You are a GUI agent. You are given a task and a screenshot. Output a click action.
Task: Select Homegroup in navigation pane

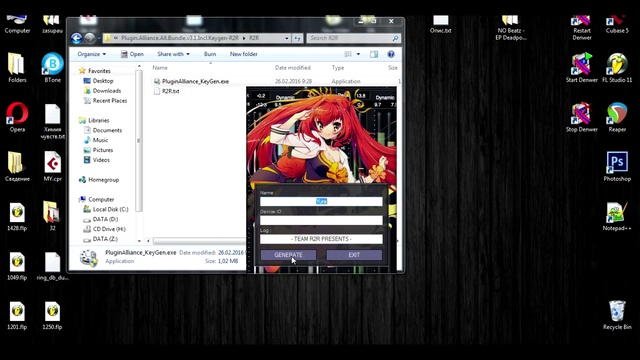99,180
